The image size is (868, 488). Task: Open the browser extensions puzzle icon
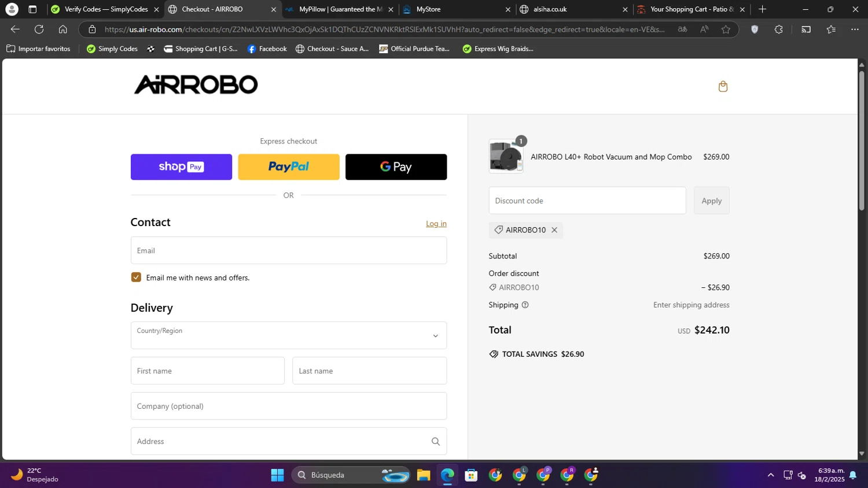[778, 29]
